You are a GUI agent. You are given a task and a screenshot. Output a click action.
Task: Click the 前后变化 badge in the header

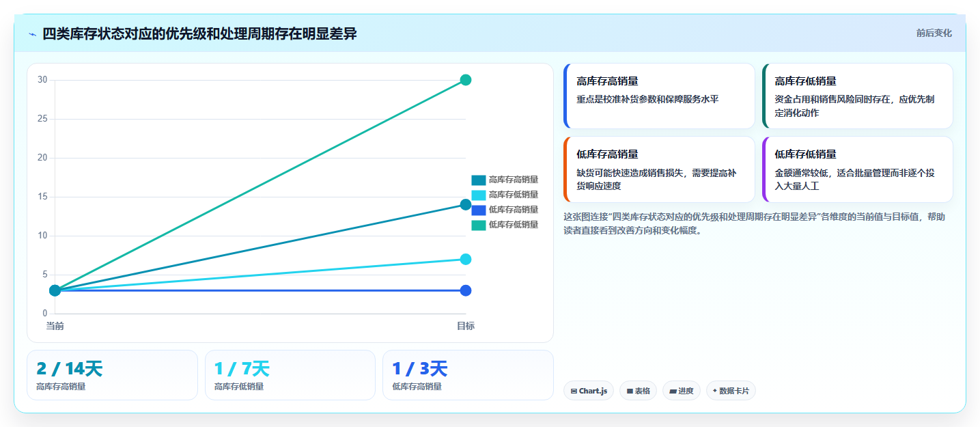[x=934, y=33]
